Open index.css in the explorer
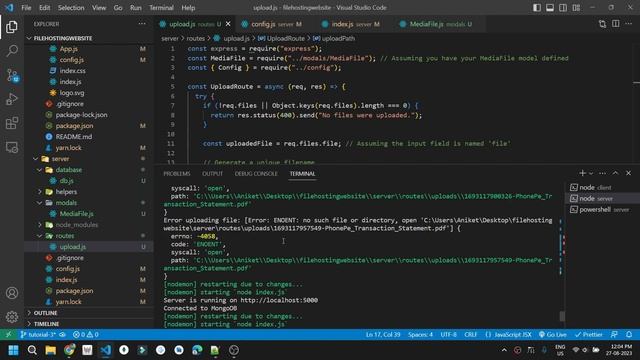 (x=89, y=71)
